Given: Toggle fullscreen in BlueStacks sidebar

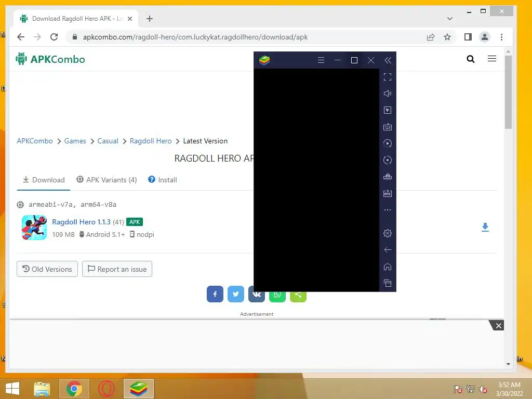Looking at the screenshot, I should (388, 77).
